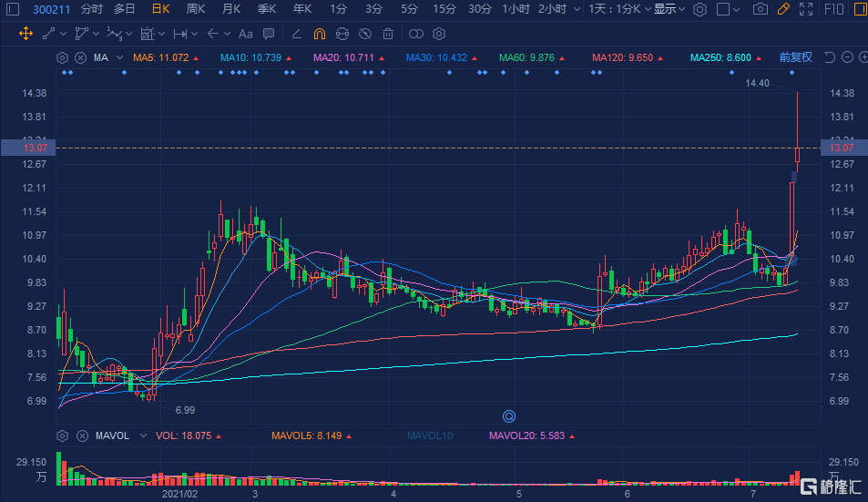Take a chart screenshot with camera icon
Screen dimensions: 868x502
(x=761, y=9)
